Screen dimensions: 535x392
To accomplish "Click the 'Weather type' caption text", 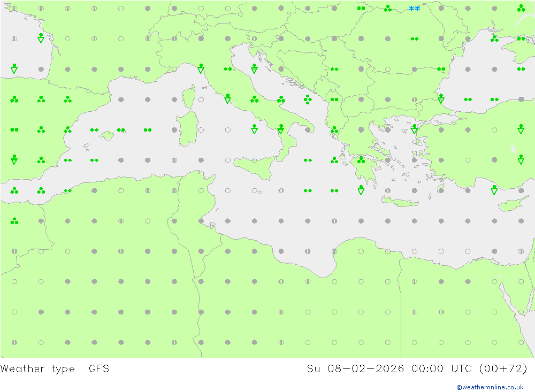I will click(x=37, y=369).
